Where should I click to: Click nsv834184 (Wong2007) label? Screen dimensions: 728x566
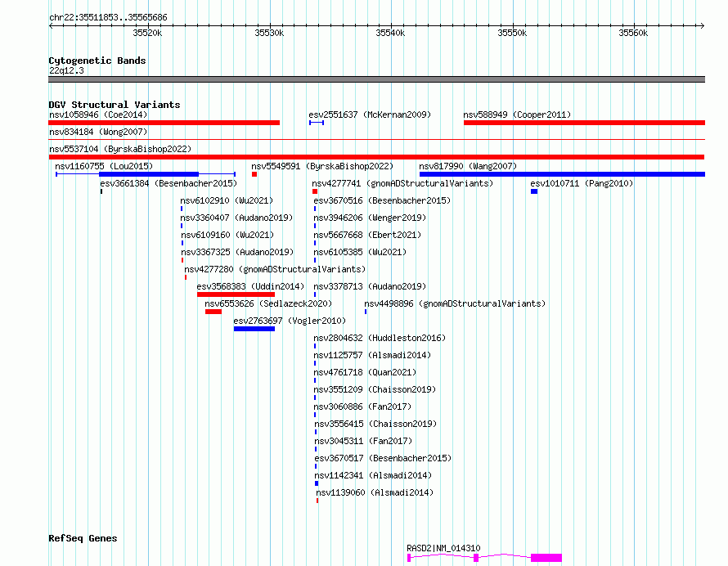click(x=98, y=132)
